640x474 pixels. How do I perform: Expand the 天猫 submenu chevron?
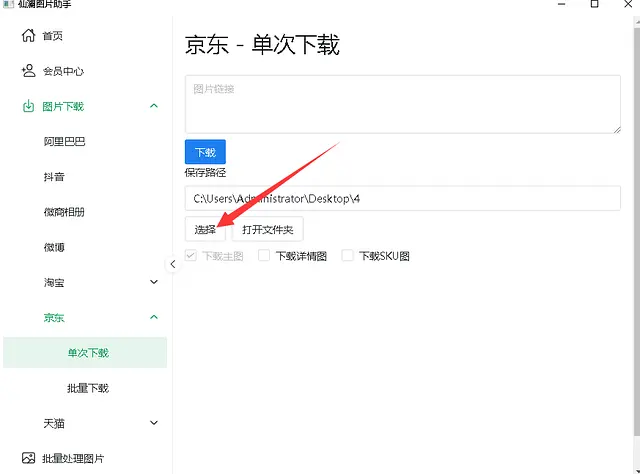(154, 423)
